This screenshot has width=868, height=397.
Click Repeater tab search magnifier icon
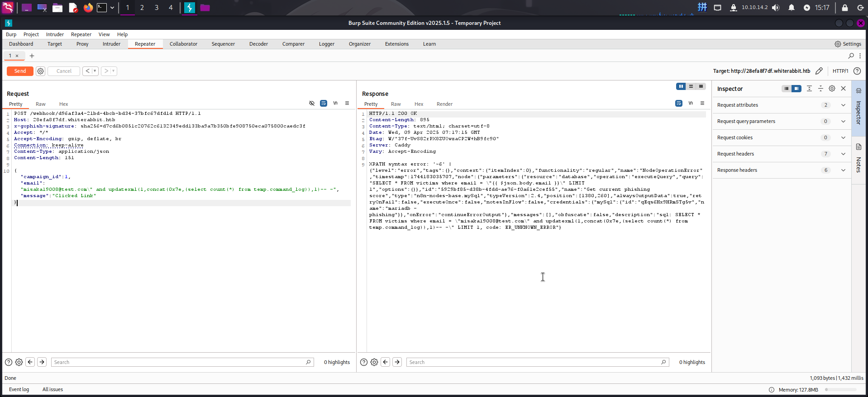(851, 56)
